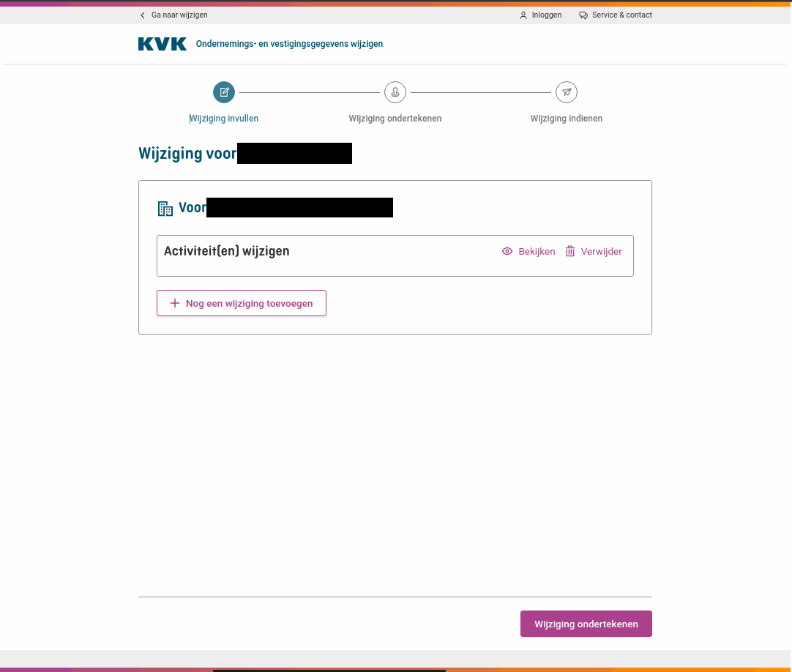
Task: Open the Inloggen link
Action: (546, 15)
